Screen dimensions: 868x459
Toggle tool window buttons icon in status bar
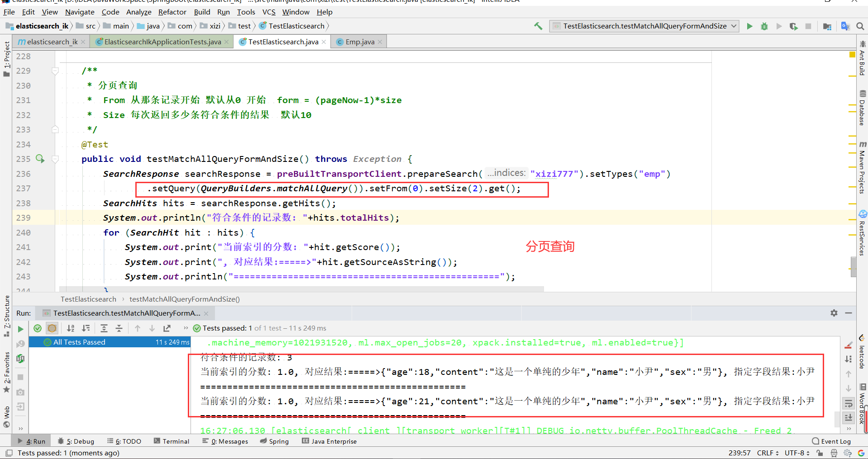click(x=9, y=453)
